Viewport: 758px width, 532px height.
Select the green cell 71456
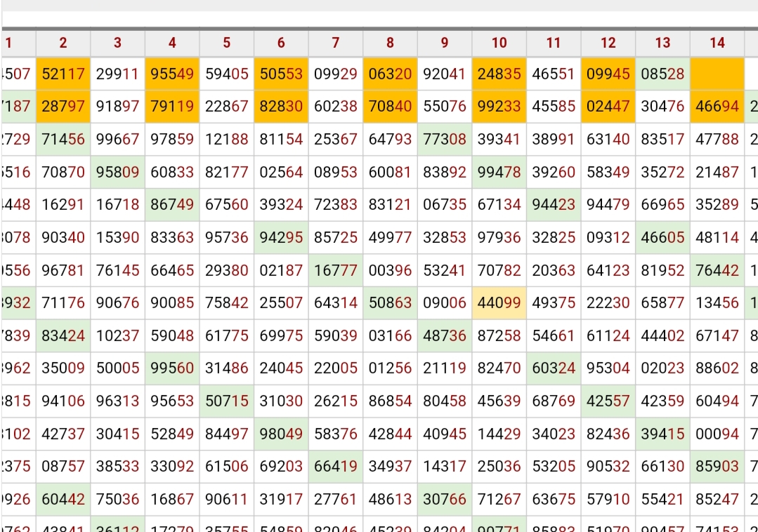coord(63,139)
